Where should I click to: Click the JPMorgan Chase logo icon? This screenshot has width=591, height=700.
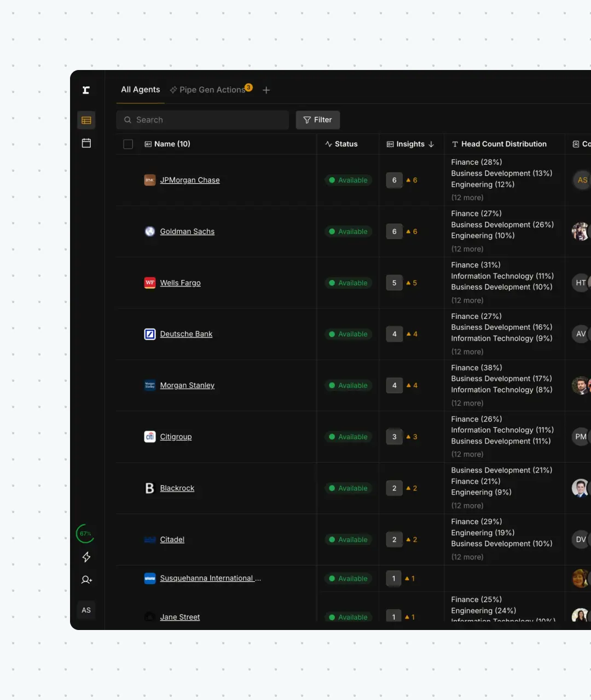pos(150,180)
